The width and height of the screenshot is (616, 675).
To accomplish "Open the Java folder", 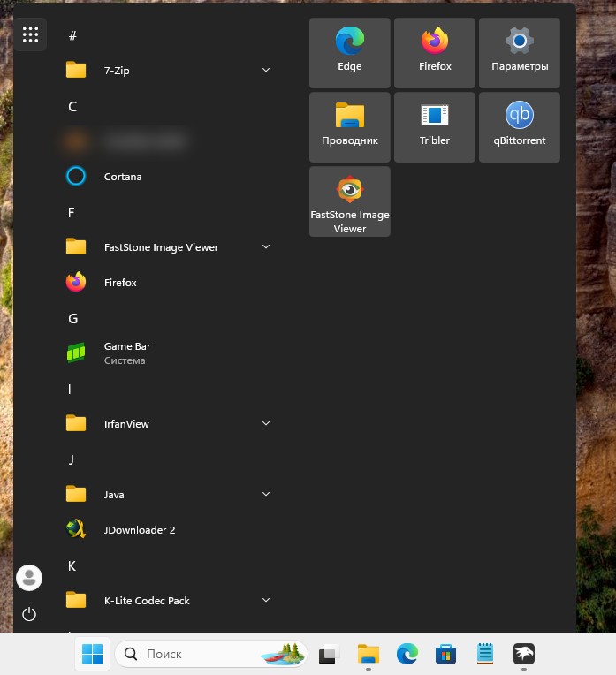I will pyautogui.click(x=170, y=494).
